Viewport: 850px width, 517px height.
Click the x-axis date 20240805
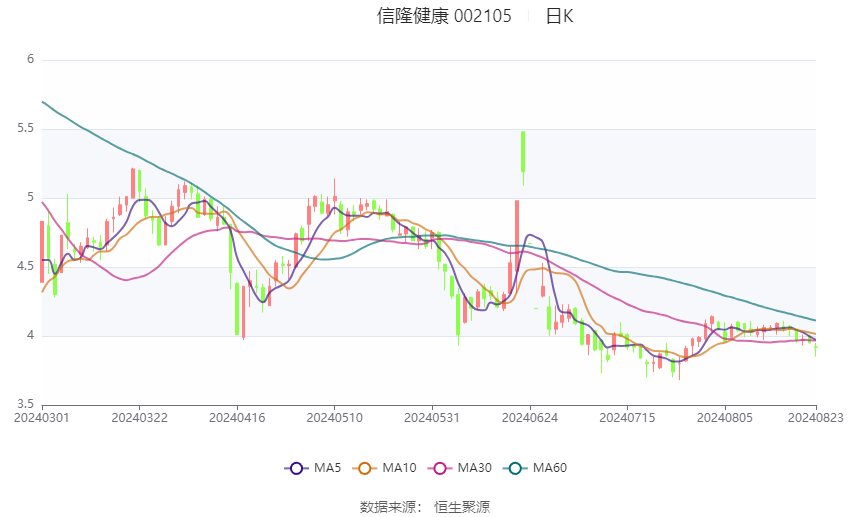(725, 418)
